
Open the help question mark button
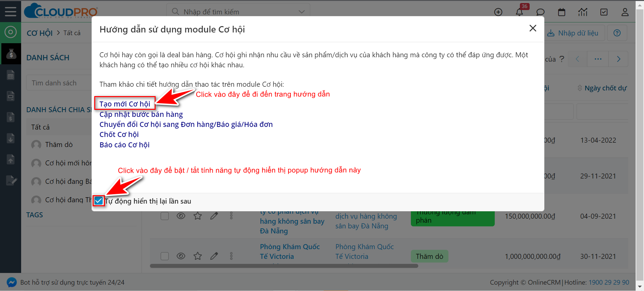coord(617,33)
